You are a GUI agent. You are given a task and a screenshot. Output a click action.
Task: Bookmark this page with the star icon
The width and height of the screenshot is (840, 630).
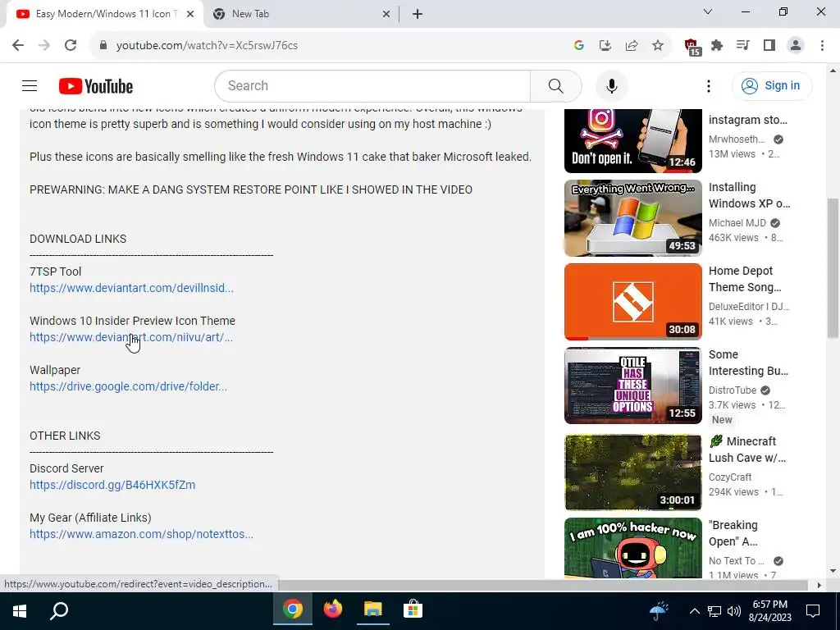point(658,46)
